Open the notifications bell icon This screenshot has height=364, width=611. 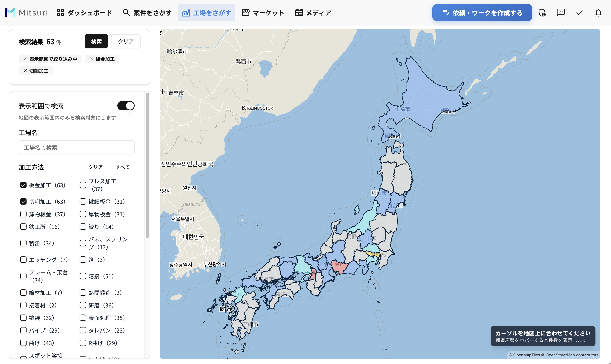tap(598, 13)
